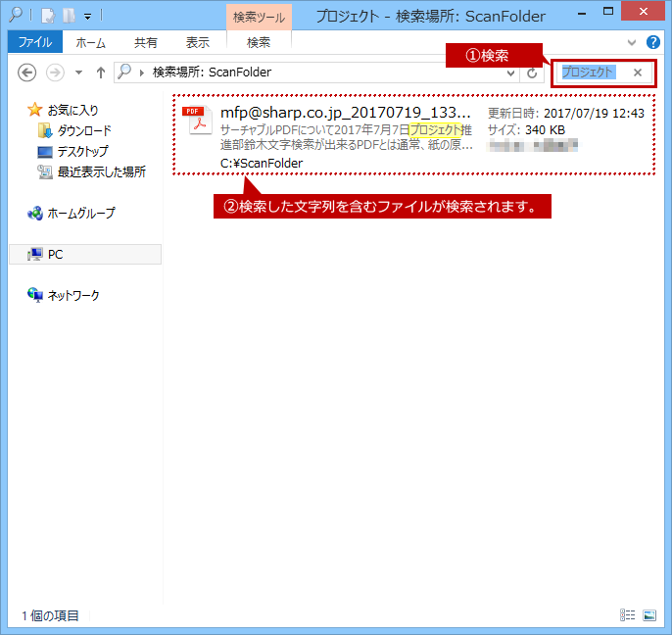Select ネットワーク in the navigation pane

(x=73, y=295)
